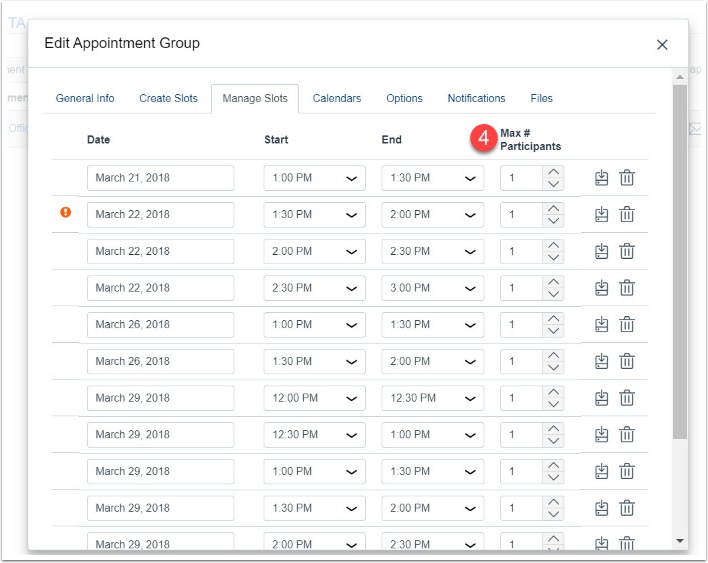Click the dialog's vertical scrollbar thumb
Image resolution: width=708 pixels, height=563 pixels.
[x=680, y=262]
